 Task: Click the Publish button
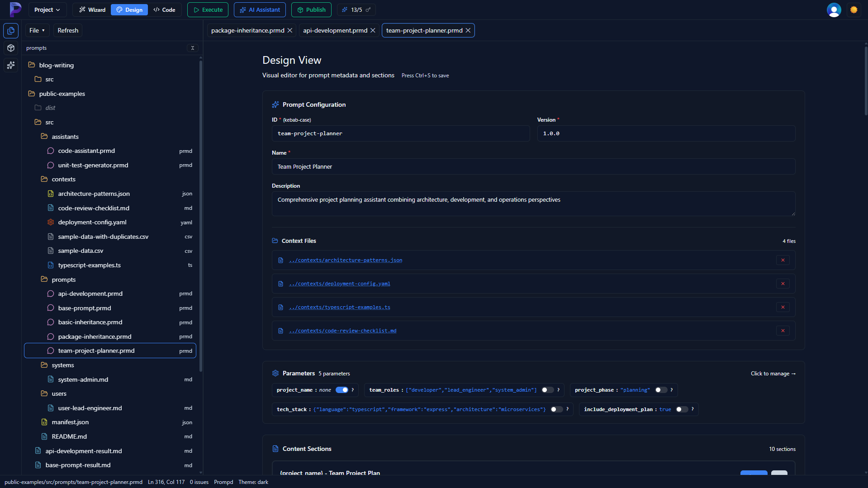click(311, 9)
